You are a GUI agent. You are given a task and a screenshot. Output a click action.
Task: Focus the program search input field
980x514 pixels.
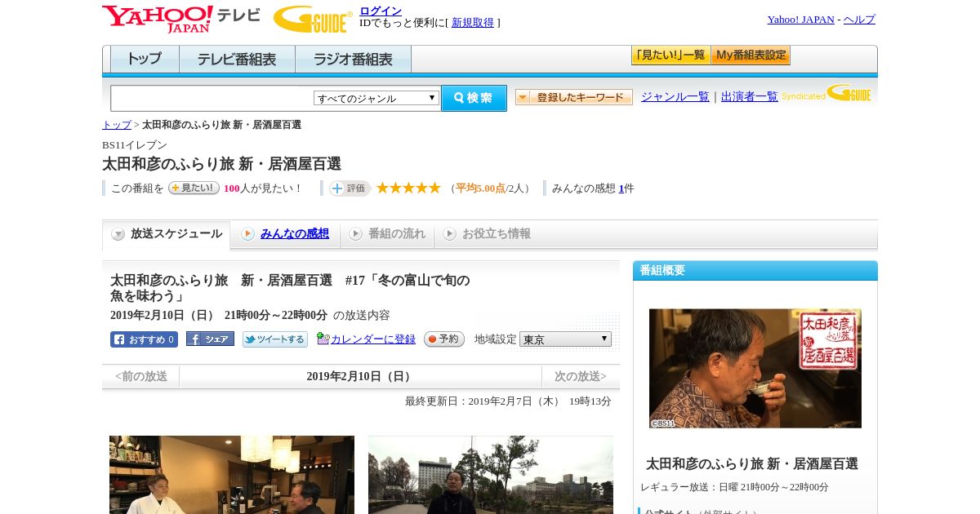[212, 98]
